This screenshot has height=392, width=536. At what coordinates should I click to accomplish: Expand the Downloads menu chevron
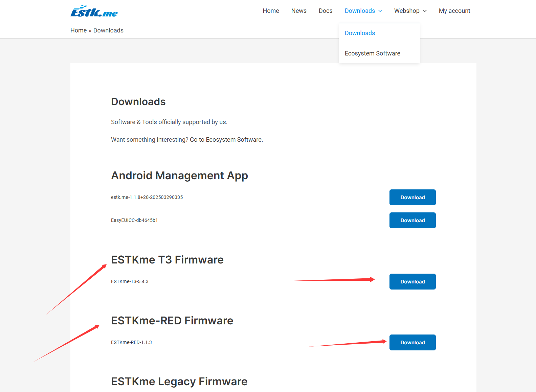point(380,11)
